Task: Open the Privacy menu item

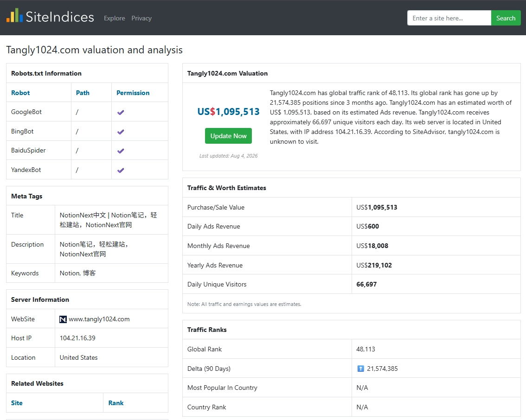Action: coord(141,18)
